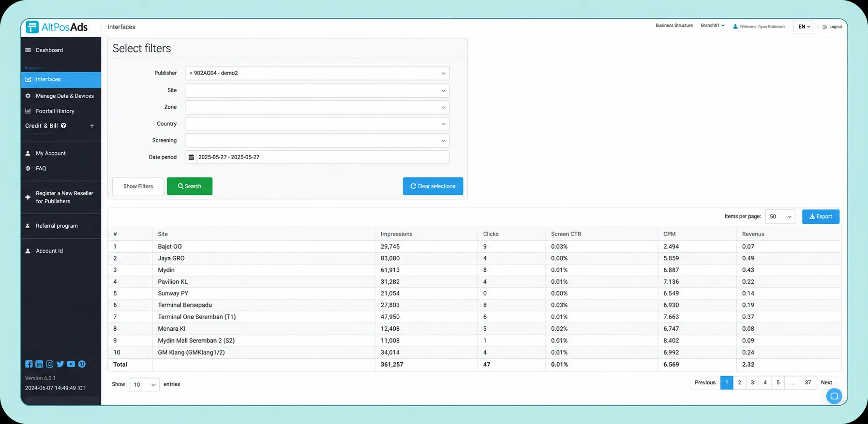
Task: Click the Bajet OO site row
Action: click(x=474, y=247)
